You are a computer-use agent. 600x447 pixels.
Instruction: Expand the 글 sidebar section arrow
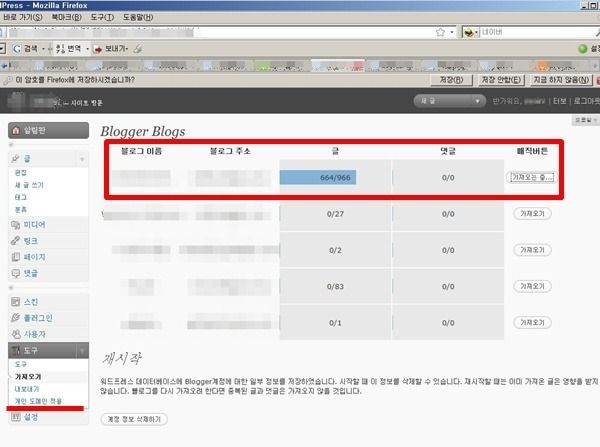coord(82,159)
